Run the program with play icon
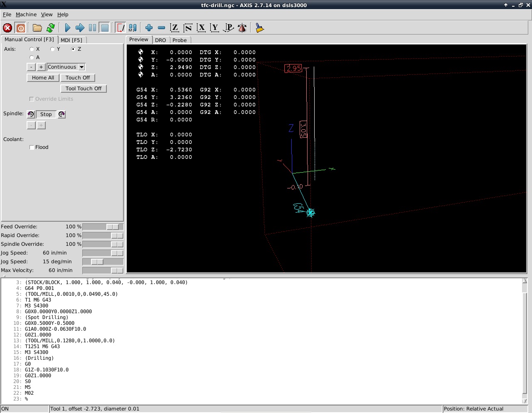Screen dimensions: 532x413 (x=67, y=28)
